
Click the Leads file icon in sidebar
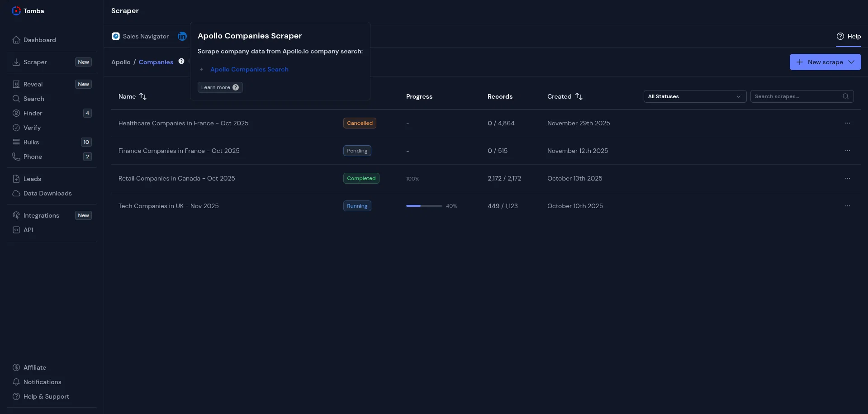16,179
